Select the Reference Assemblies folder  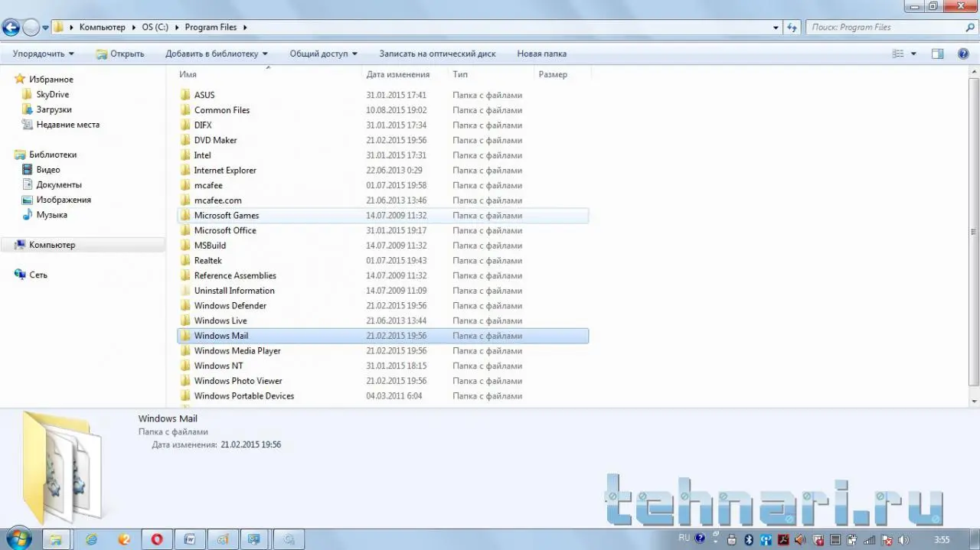235,275
